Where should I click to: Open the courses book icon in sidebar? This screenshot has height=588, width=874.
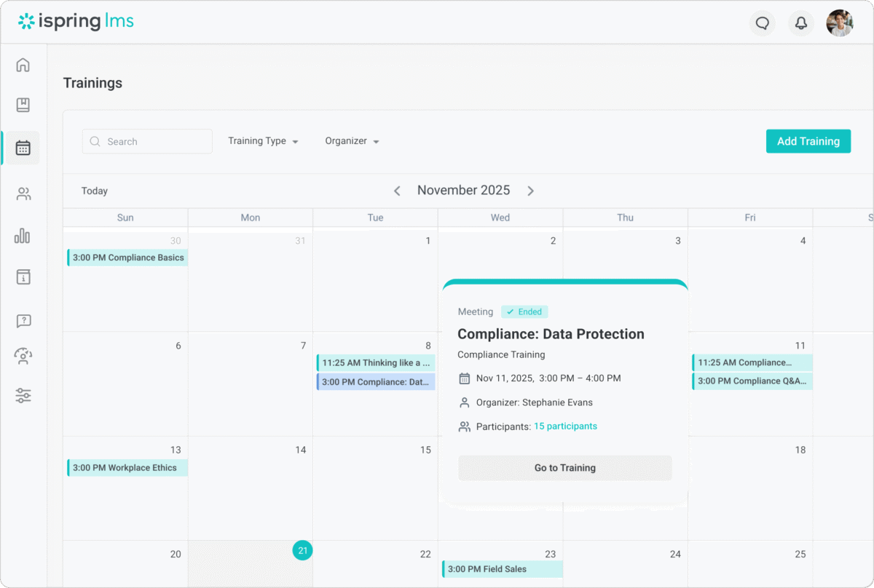[23, 106]
